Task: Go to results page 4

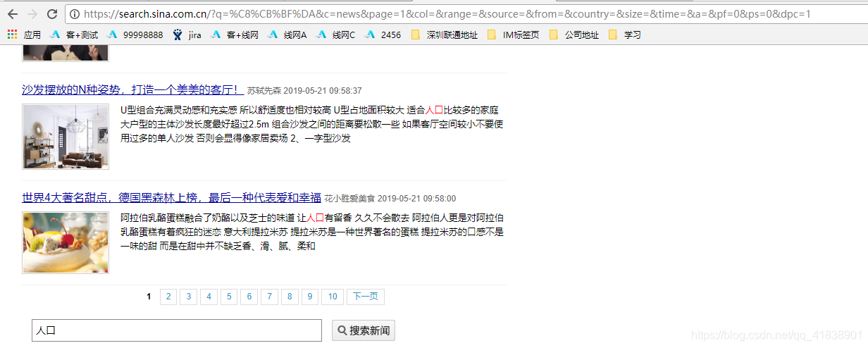Action: pyautogui.click(x=209, y=297)
